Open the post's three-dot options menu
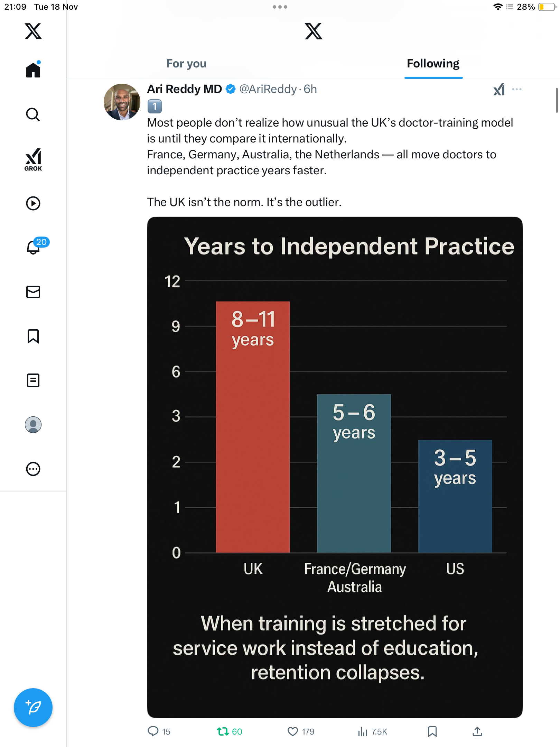Screen dimensions: 560x747 [x=517, y=90]
